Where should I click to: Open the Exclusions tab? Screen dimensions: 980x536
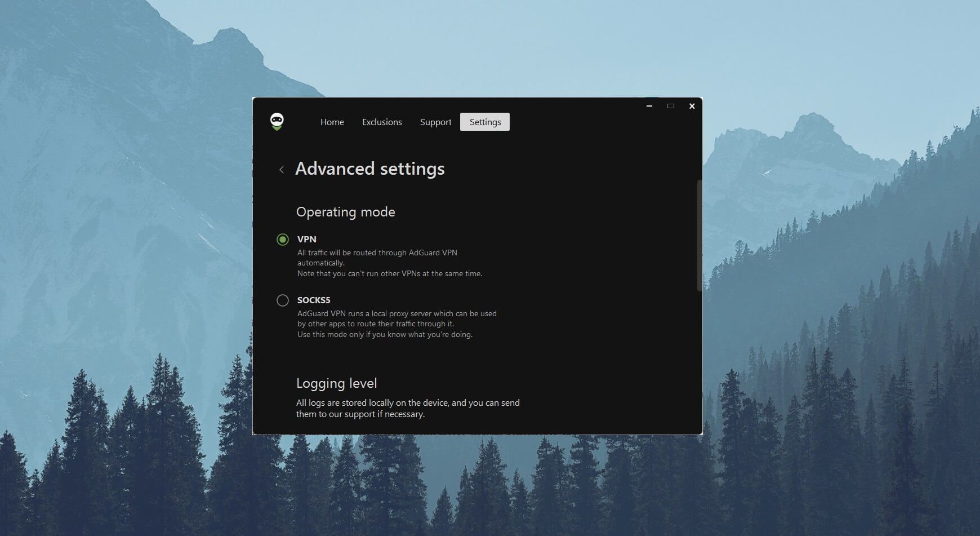[382, 122]
